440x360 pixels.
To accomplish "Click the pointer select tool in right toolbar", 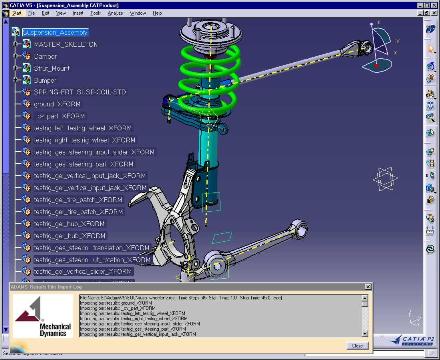I will point(430,50).
